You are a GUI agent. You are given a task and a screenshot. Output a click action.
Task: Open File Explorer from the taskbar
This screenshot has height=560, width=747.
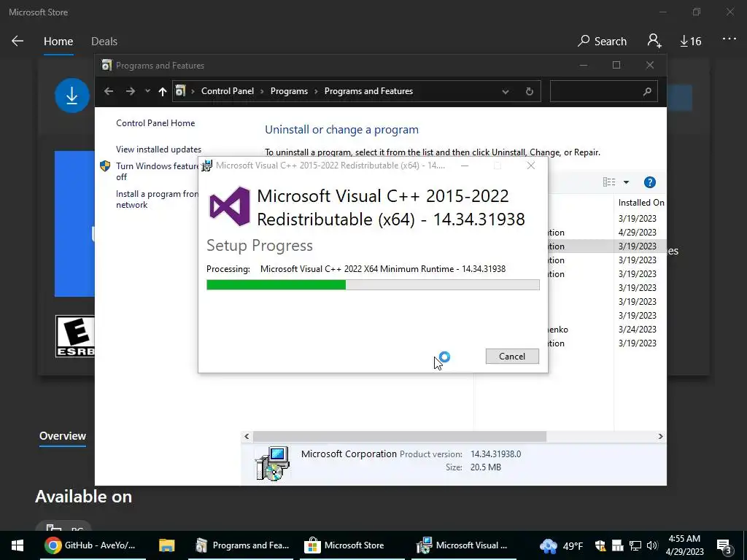[167, 545]
